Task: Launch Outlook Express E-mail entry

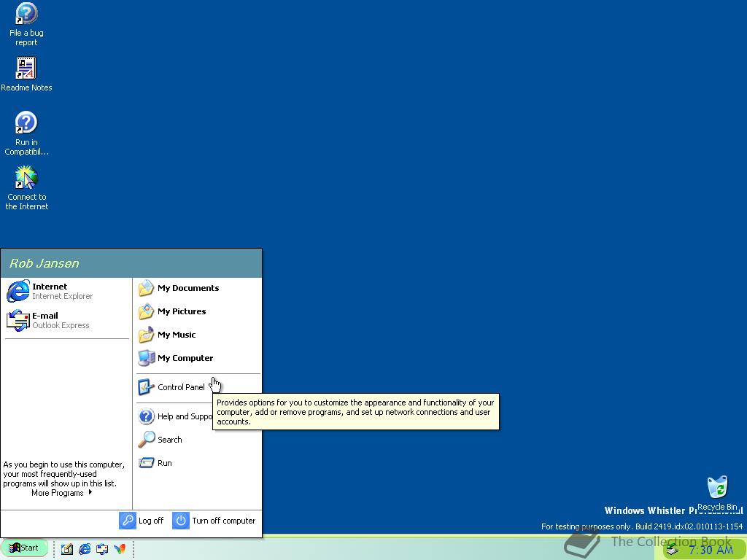Action: 66,320
